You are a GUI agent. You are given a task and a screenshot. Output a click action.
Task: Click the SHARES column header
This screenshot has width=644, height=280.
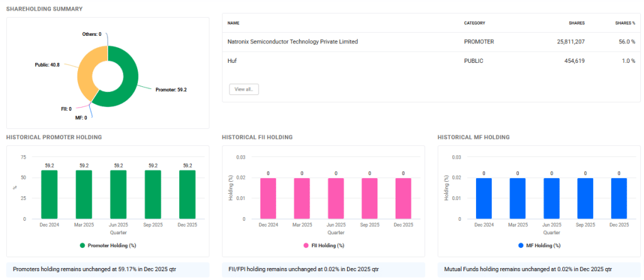pos(577,23)
